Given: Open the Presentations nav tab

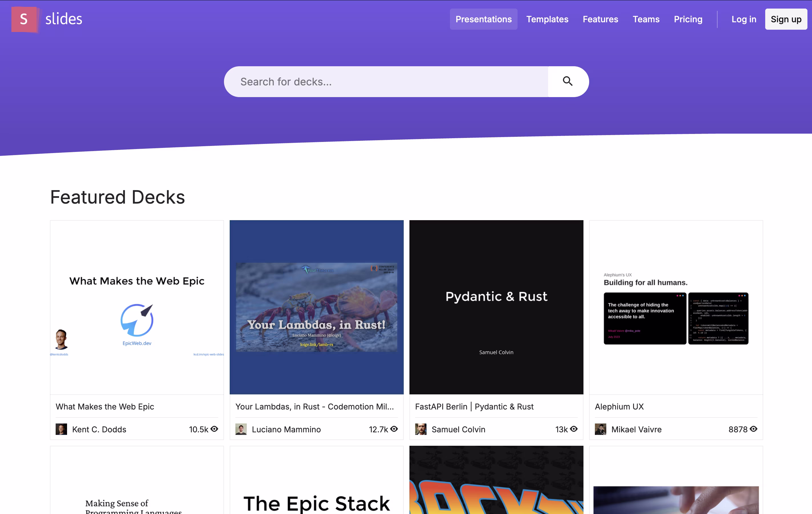Looking at the screenshot, I should click(x=483, y=19).
